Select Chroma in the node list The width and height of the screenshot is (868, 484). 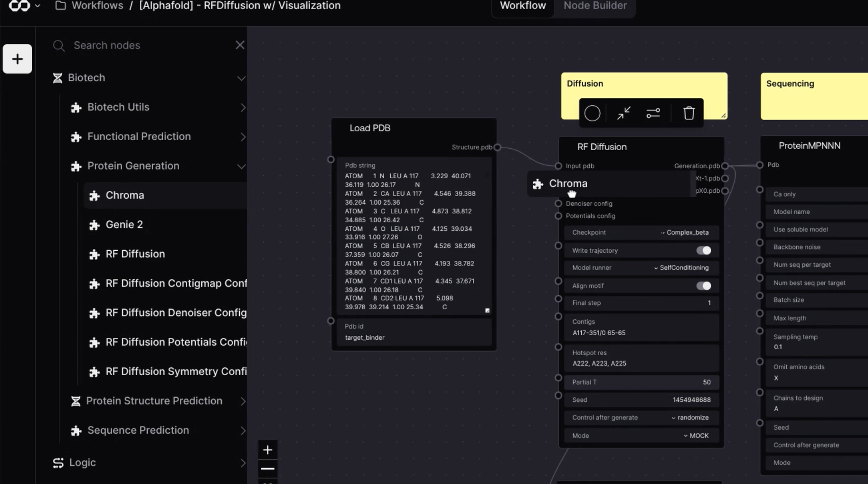(x=165, y=195)
